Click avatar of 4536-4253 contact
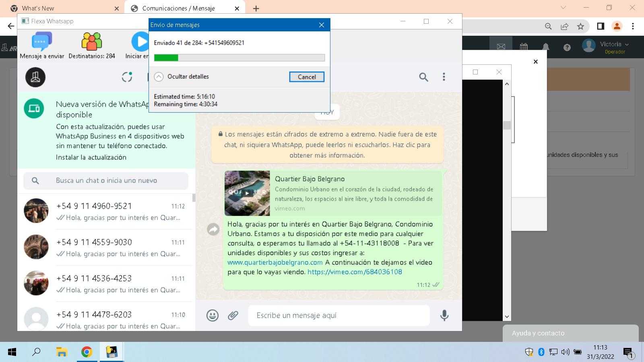The height and width of the screenshot is (362, 644). tap(36, 283)
